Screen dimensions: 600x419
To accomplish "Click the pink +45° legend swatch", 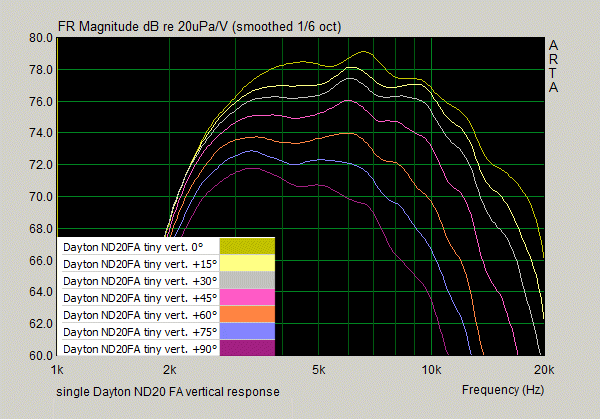I will pyautogui.click(x=247, y=297).
